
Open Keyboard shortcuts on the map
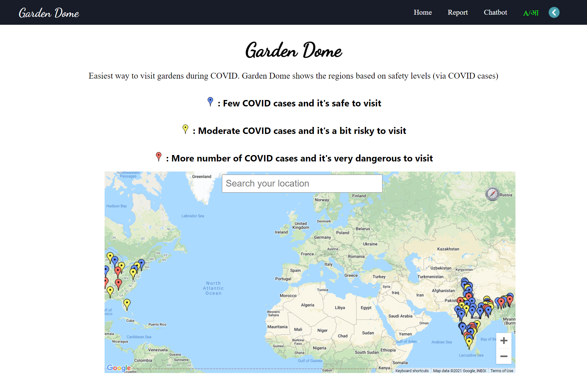pyautogui.click(x=412, y=371)
